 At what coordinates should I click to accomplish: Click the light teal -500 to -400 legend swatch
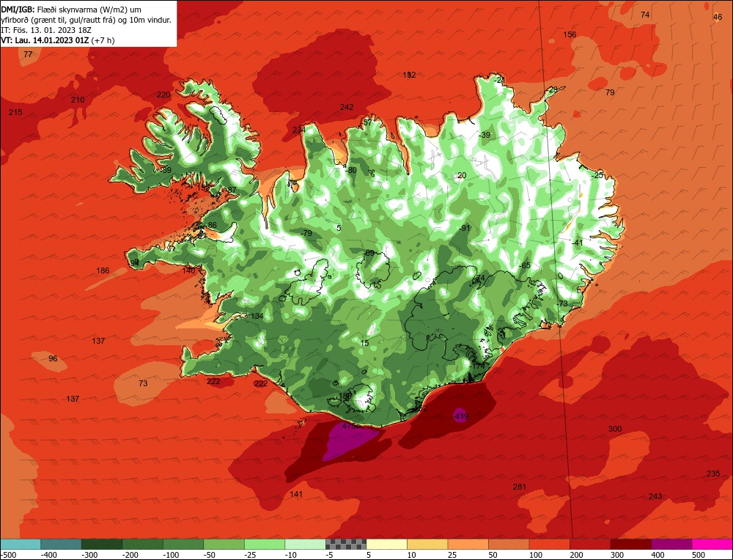click(21, 544)
